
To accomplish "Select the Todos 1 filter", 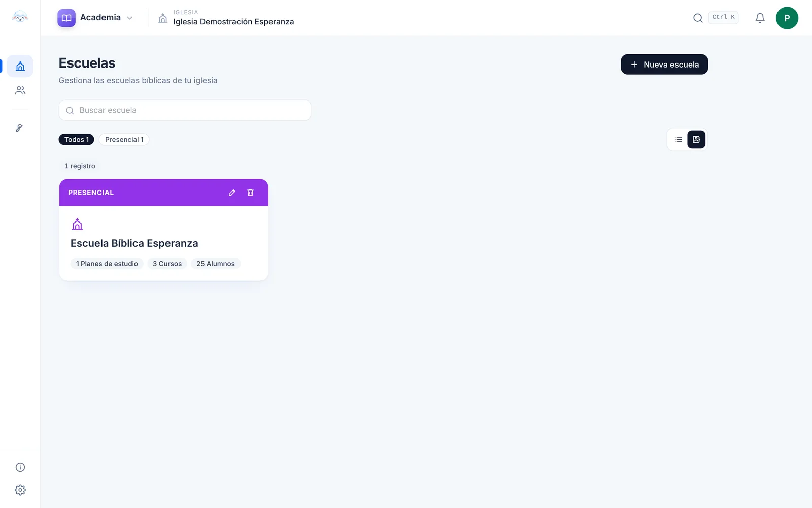I will click(77, 139).
